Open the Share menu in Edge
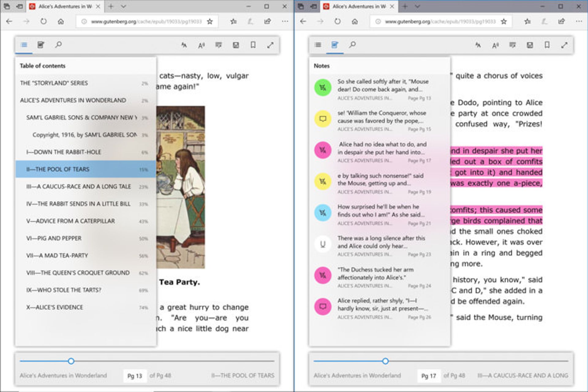The image size is (588, 392). tap(267, 21)
